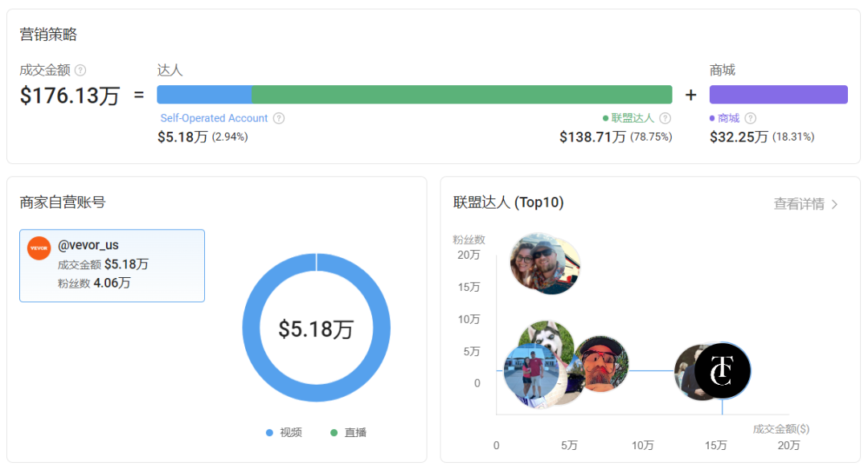Toggle 直播 legend item in donut chart
The width and height of the screenshot is (868, 470).
(x=349, y=432)
